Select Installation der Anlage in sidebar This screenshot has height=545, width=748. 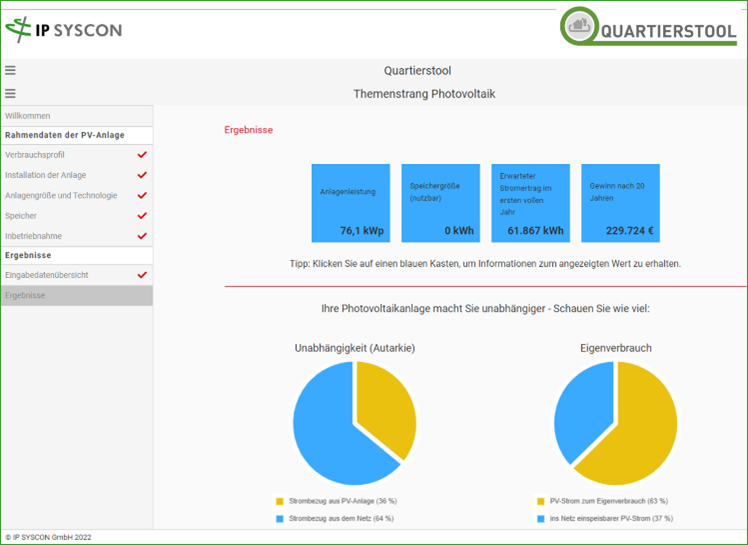pyautogui.click(x=45, y=175)
